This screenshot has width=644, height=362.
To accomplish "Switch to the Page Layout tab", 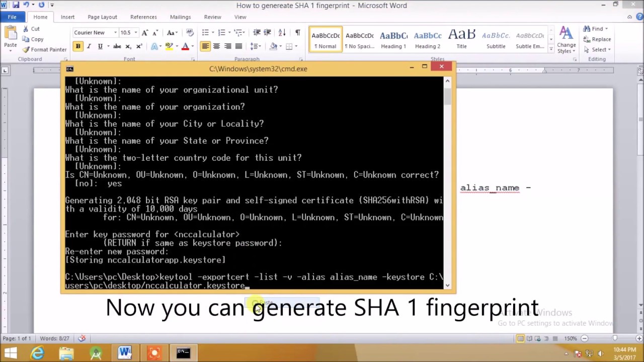I will click(x=102, y=17).
